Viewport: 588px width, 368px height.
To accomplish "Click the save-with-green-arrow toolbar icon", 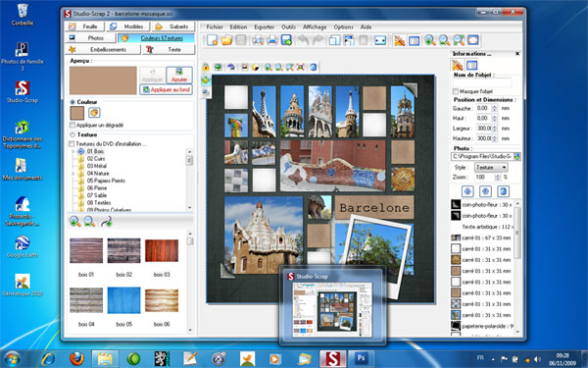I will coord(286,40).
